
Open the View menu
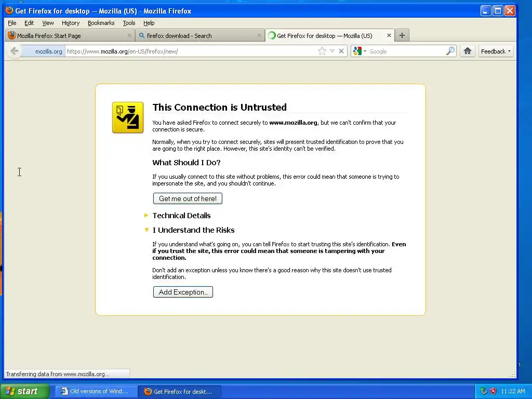[48, 23]
